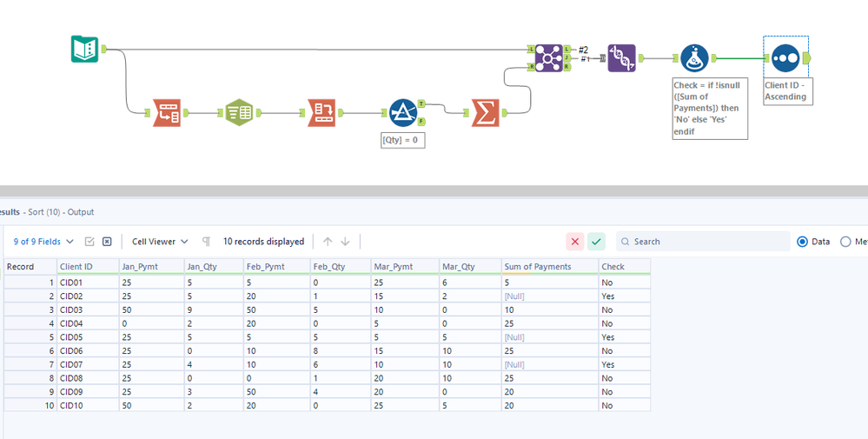Screen dimensions: 868x439
Task: Click the Search input field
Action: 703,242
